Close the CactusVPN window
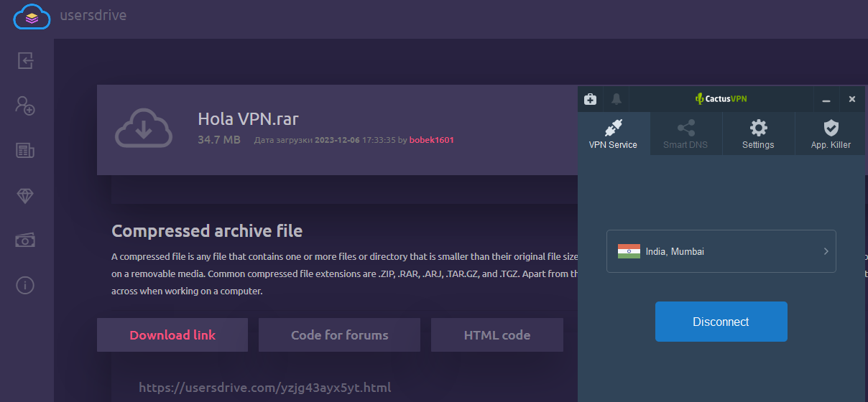 [852, 99]
